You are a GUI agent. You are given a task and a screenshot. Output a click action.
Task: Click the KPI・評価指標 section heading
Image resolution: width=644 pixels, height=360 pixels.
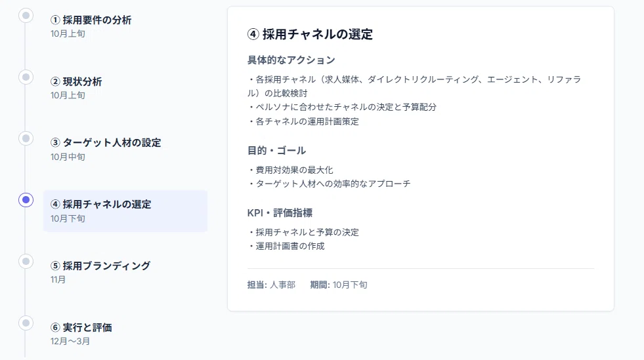click(x=280, y=213)
